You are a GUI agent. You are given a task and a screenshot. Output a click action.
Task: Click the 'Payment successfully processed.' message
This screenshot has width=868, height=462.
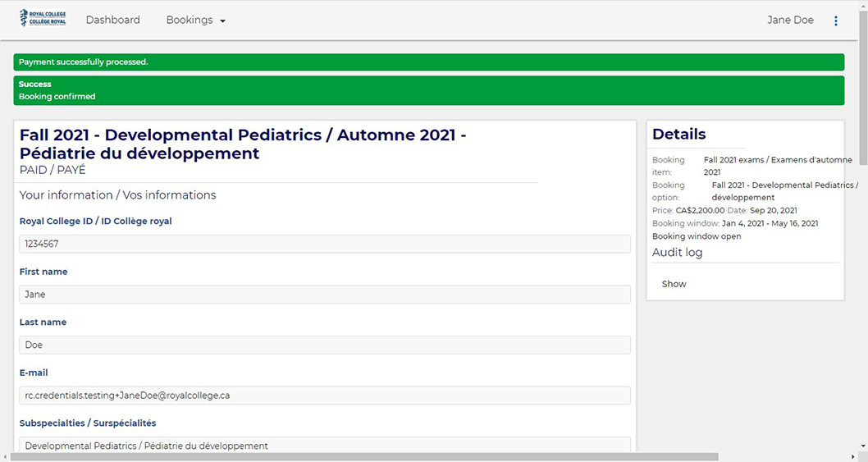click(83, 62)
